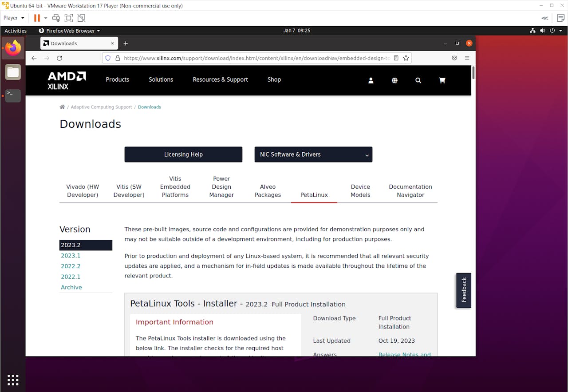The image size is (568, 392).
Task: Switch to Alveo Packages tab
Action: 268,191
